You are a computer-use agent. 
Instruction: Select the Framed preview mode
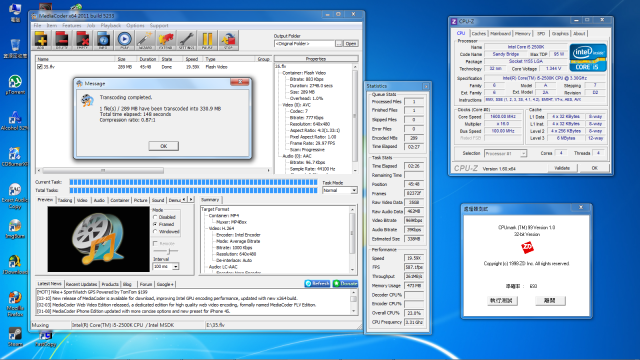coord(155,224)
